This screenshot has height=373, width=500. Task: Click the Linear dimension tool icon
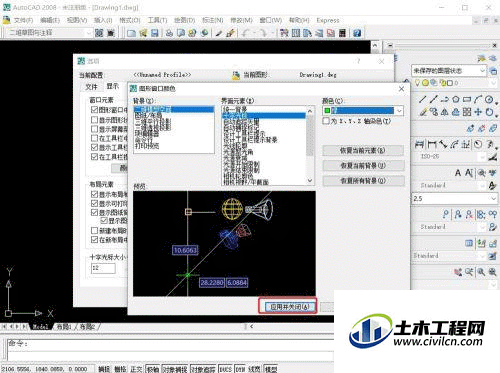420,144
